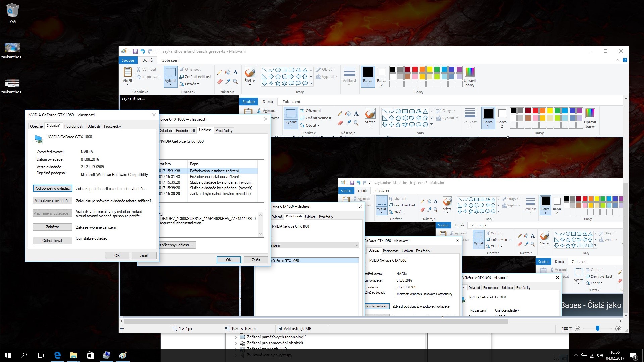The height and width of the screenshot is (362, 644).
Task: Confirm the NVIDIA properties dialog with OK
Action: click(x=117, y=255)
